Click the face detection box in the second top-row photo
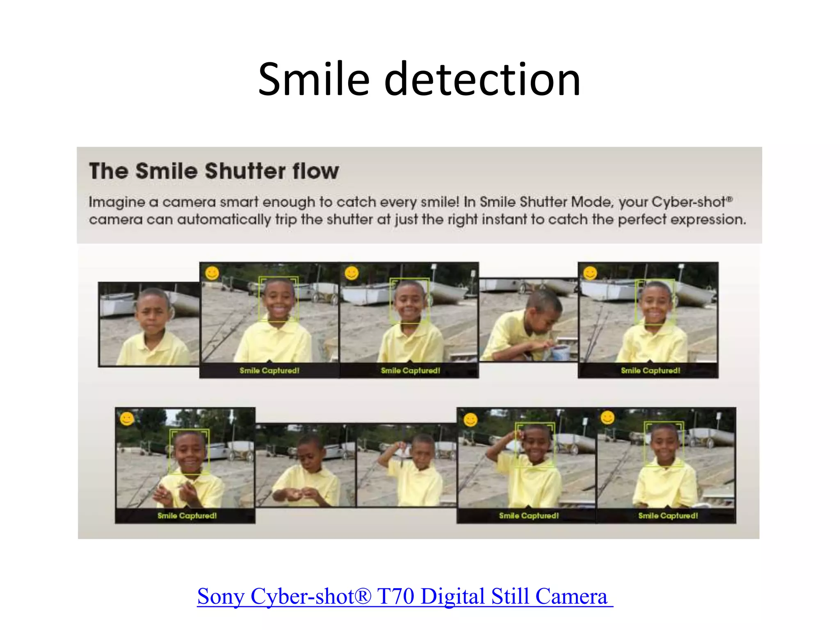The image size is (840, 630). pos(278,299)
